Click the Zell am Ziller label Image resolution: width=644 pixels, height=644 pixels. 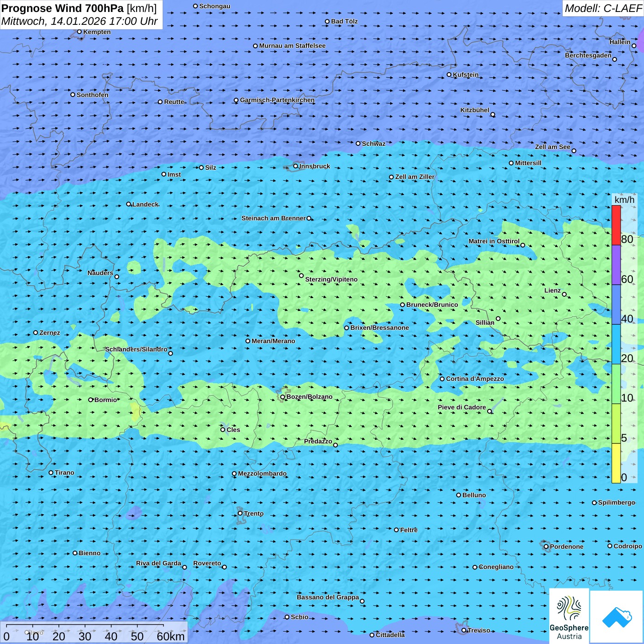[415, 177]
